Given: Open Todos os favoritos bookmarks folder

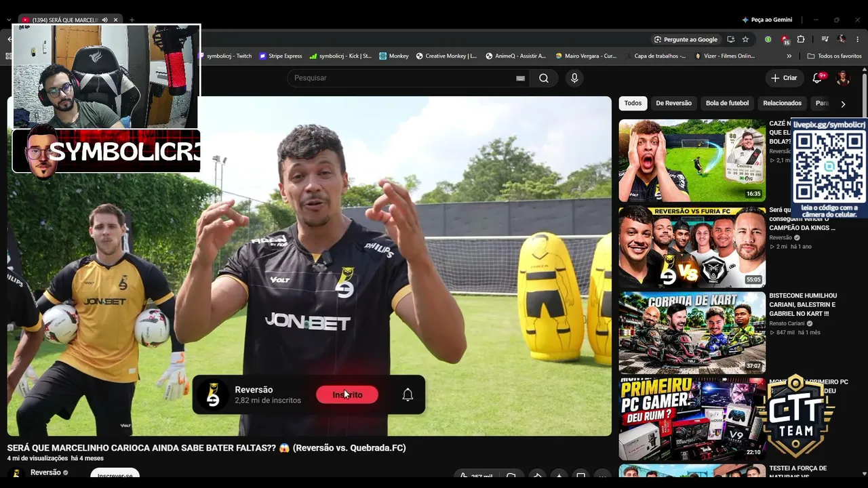Looking at the screenshot, I should 834,56.
